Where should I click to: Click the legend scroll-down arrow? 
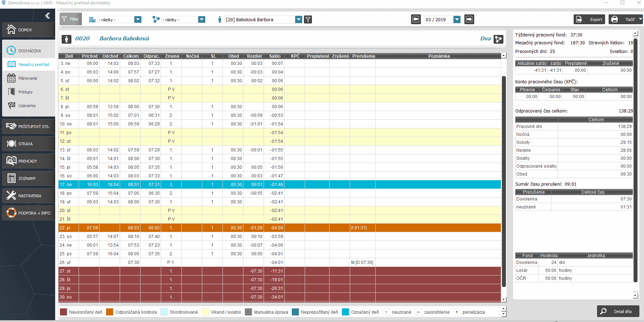click(x=504, y=314)
